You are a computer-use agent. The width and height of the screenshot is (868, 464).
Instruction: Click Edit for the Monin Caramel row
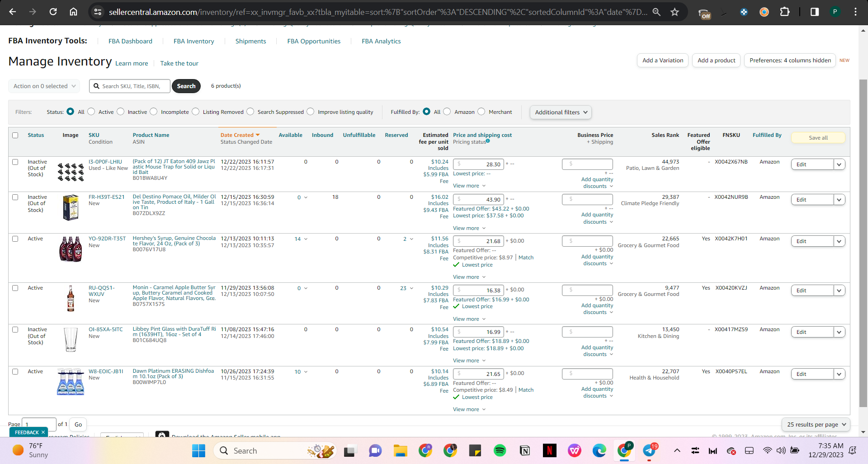[x=812, y=291]
